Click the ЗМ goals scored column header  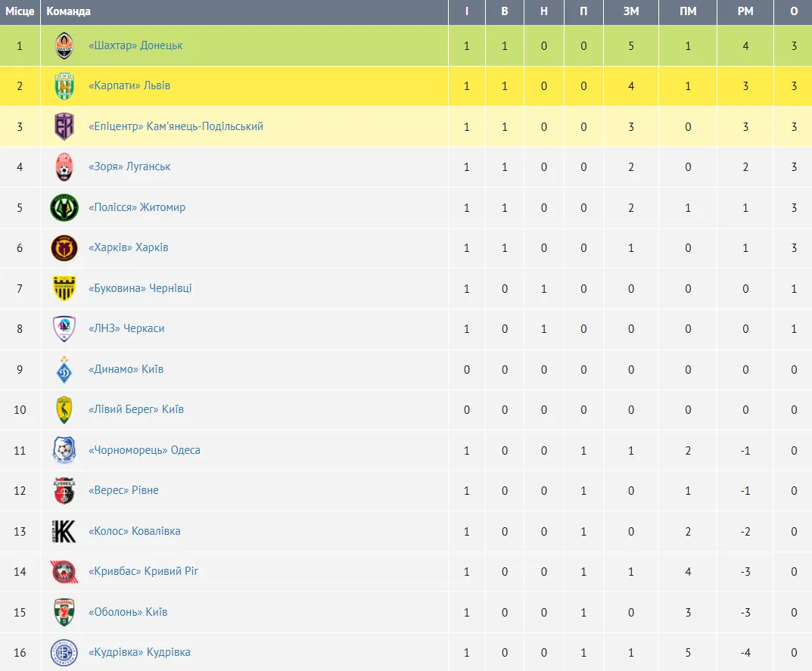click(630, 11)
